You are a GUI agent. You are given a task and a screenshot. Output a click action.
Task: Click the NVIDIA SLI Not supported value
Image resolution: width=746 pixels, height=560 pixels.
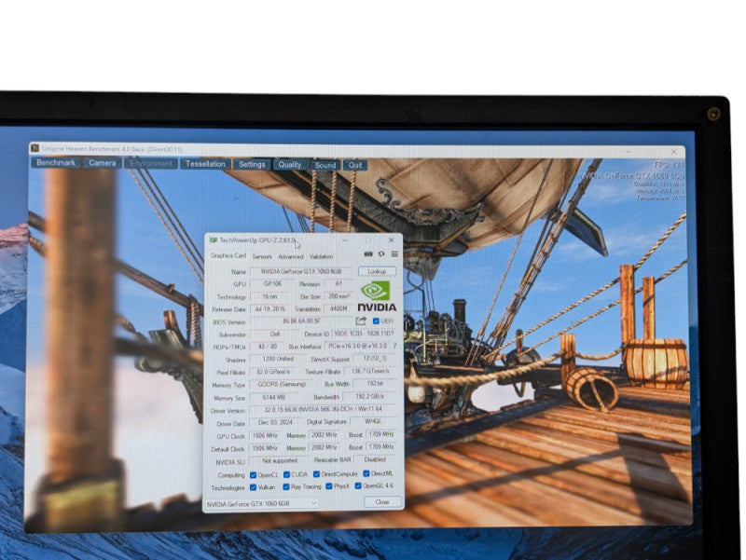tap(280, 460)
